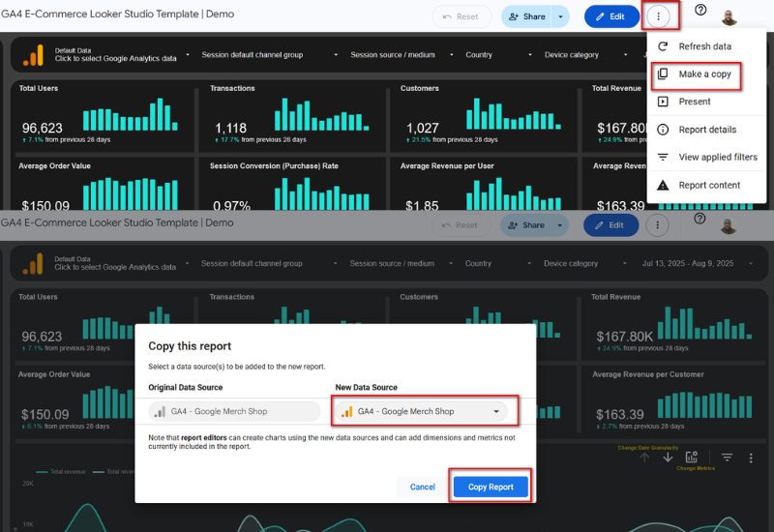
Task: Click the Reset button in the dimmed lower header
Action: 461,225
